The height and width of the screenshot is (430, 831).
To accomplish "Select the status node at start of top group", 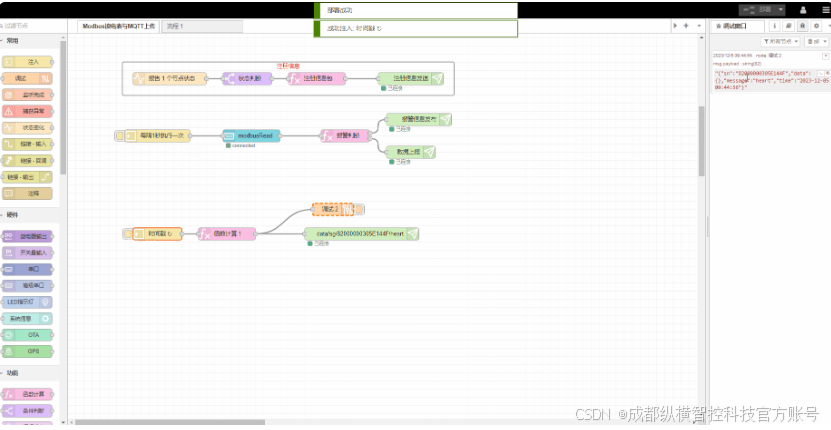I will [x=170, y=78].
